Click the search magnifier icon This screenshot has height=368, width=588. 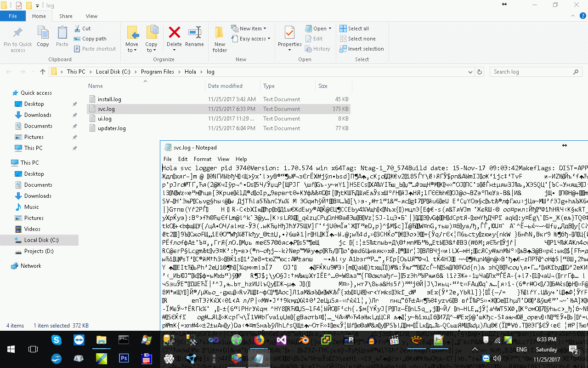pos(576,72)
